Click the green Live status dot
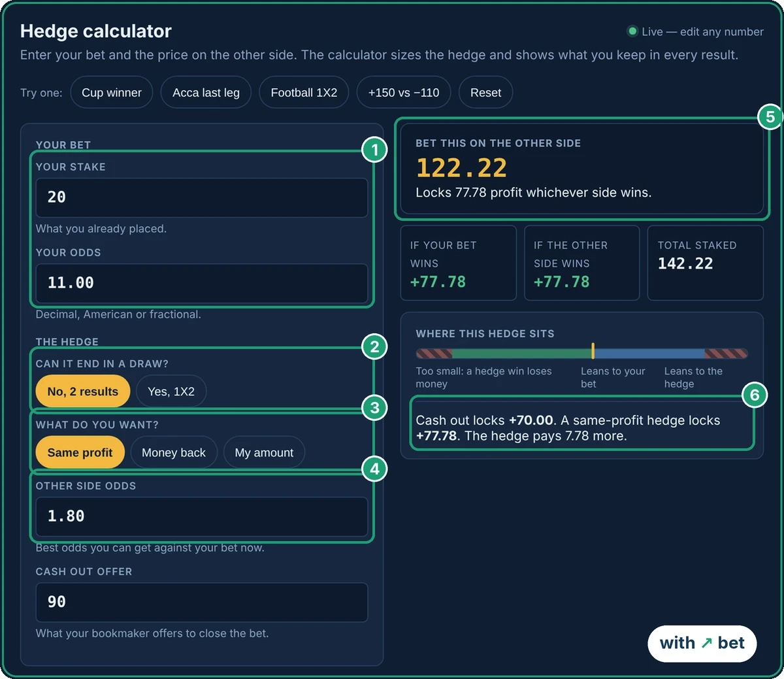 pyautogui.click(x=632, y=31)
